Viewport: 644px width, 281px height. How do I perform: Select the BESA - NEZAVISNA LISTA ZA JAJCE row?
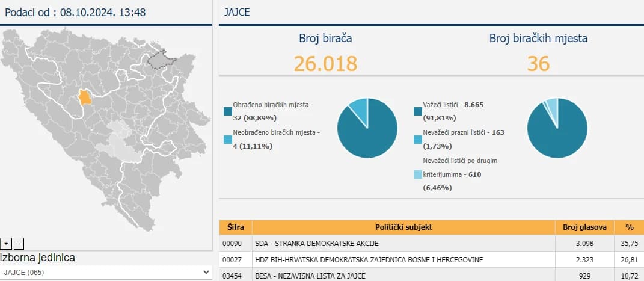pos(431,275)
